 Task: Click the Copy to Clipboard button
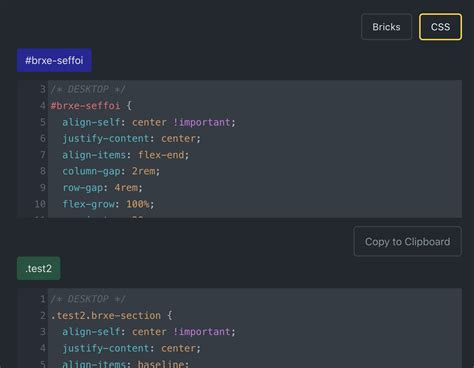point(407,242)
